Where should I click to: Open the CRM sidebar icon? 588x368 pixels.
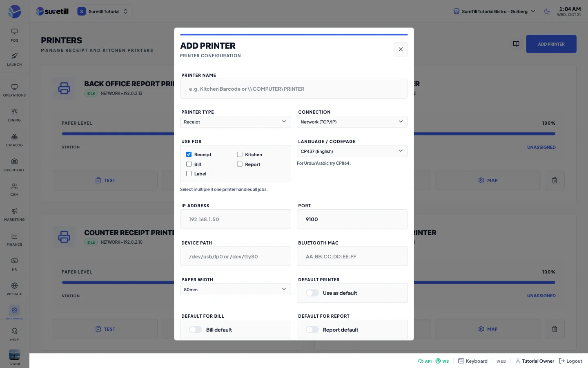(14, 189)
